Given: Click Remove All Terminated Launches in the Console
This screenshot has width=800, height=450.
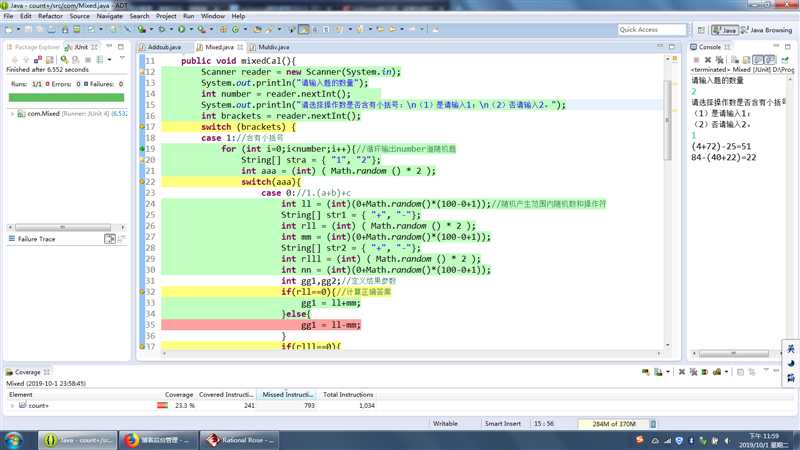Looking at the screenshot, I should tap(719, 60).
